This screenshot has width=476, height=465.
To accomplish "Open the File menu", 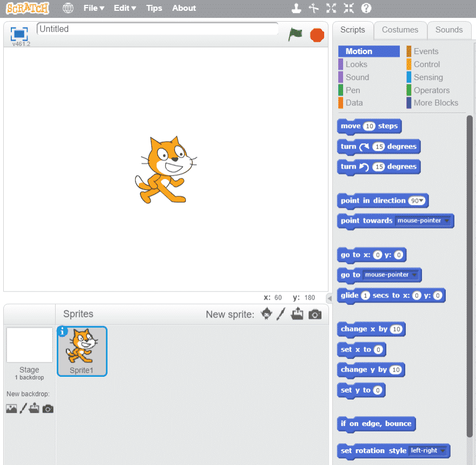I will (93, 8).
